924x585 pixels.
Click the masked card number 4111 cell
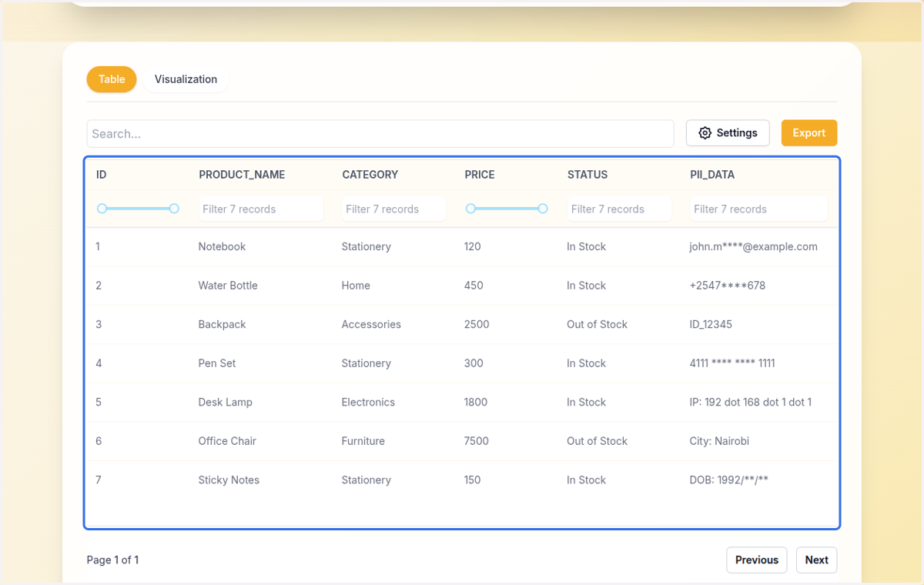click(x=732, y=363)
